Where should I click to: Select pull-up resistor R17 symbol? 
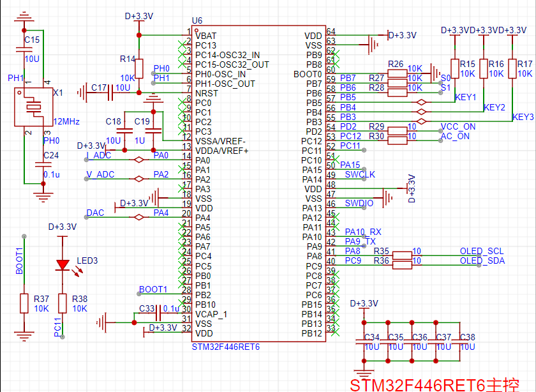pos(512,69)
